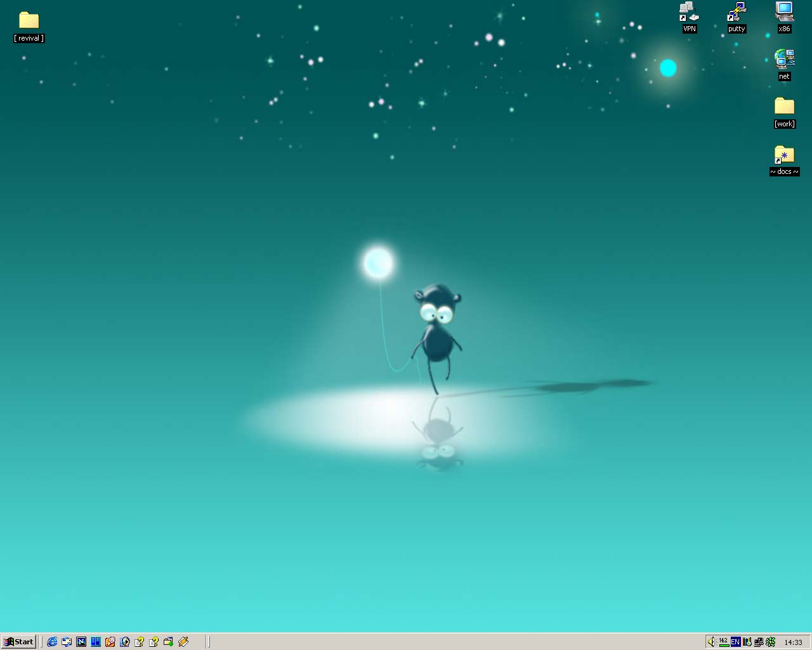Screen dimensions: 812x650
Task: Switch language via EN indicator
Action: click(x=735, y=642)
